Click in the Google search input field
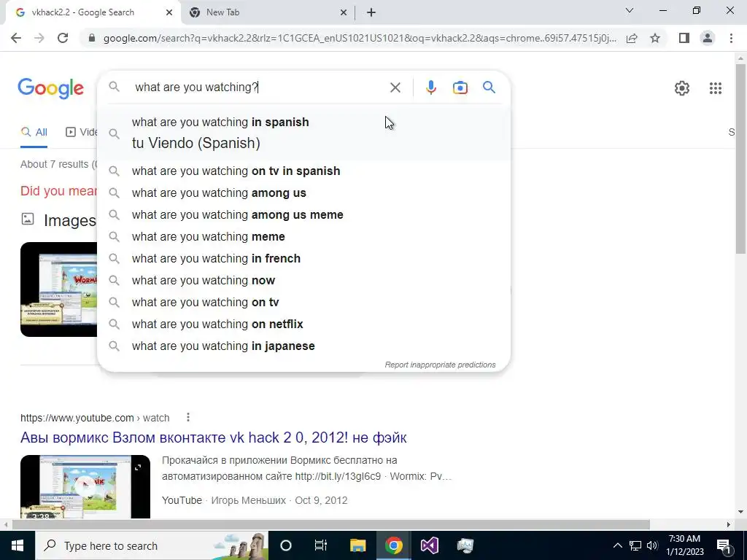Image resolution: width=747 pixels, height=560 pixels. pos(258,87)
